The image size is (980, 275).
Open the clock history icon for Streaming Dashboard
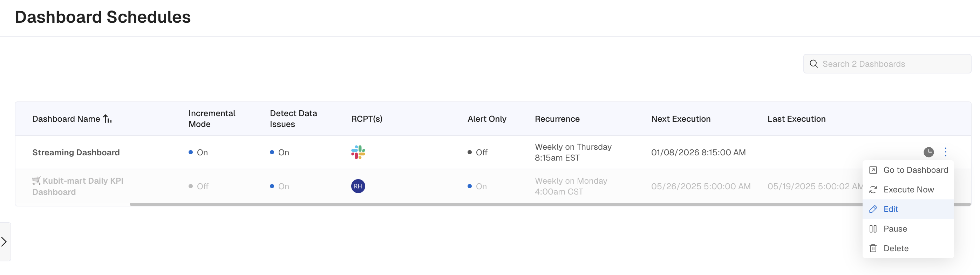click(x=928, y=152)
